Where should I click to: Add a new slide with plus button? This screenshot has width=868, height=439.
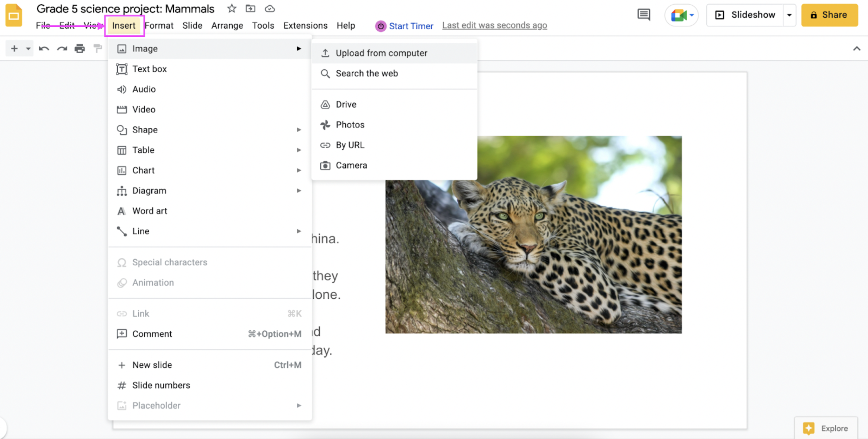click(x=14, y=49)
